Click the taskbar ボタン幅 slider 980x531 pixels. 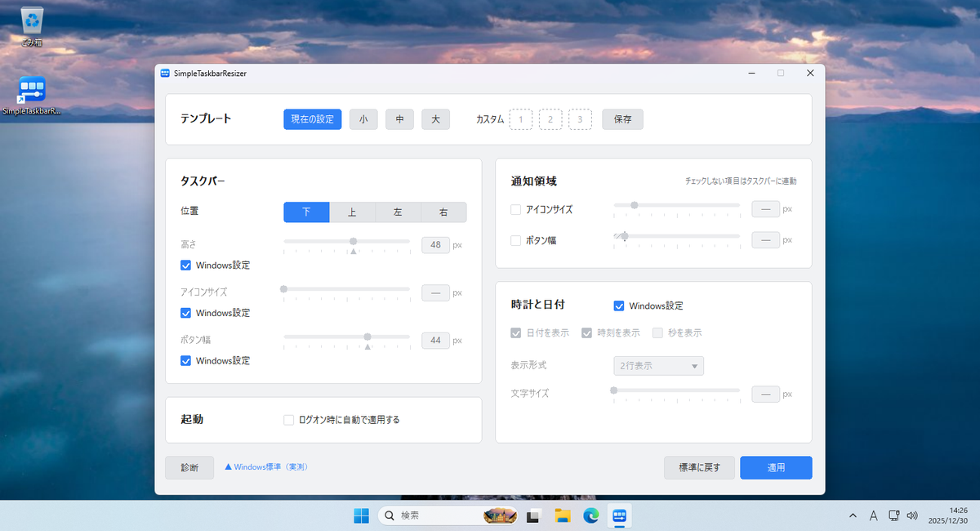point(346,337)
